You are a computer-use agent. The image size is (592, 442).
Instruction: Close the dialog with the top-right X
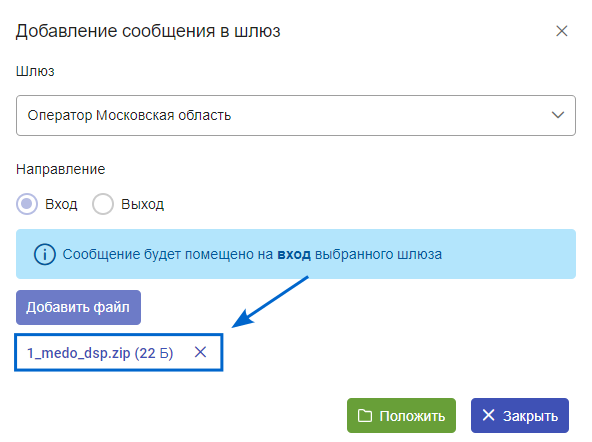(x=562, y=31)
